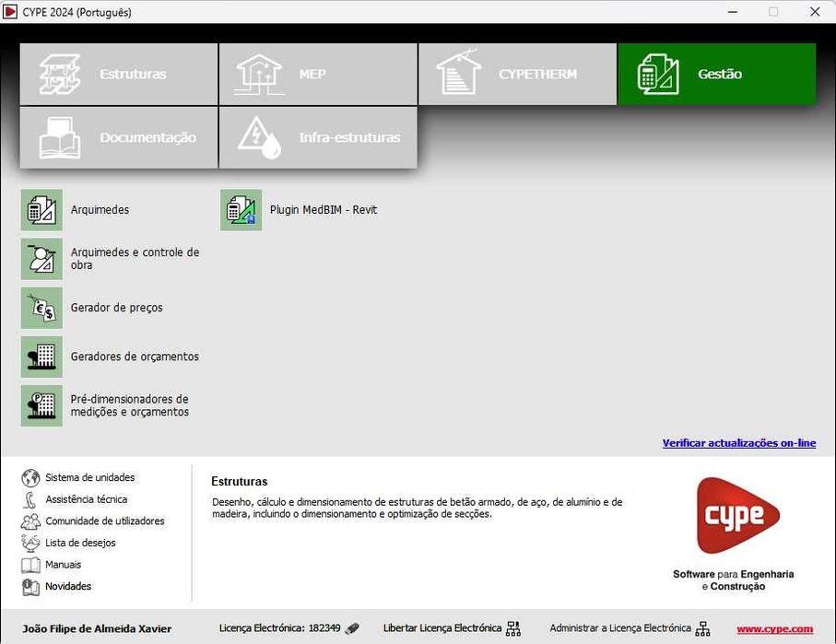This screenshot has height=644, width=836.
Task: Click the Geradores de orçamentos label
Action: (x=135, y=357)
